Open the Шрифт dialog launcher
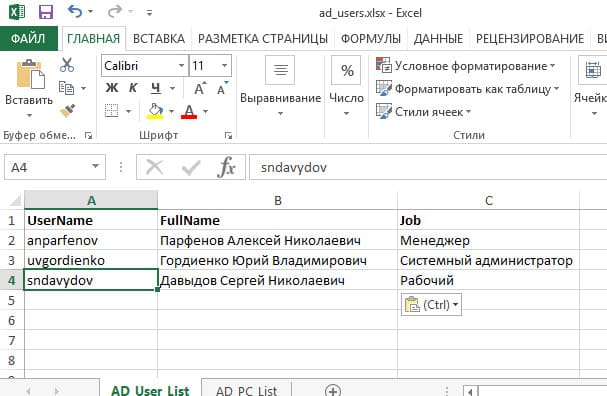Viewport: 607px width, 396px height. pyautogui.click(x=228, y=135)
